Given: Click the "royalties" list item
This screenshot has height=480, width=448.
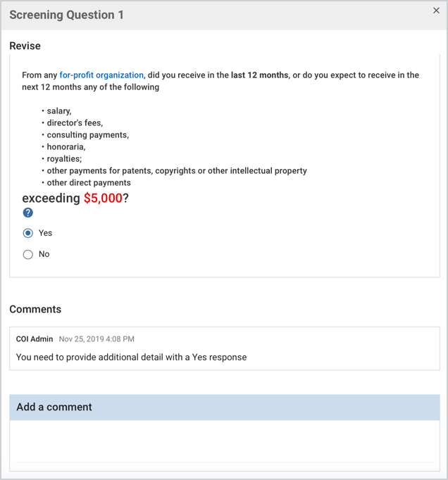Looking at the screenshot, I should point(64,158).
